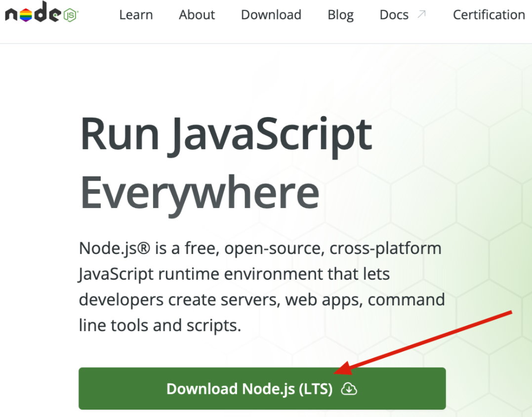This screenshot has height=417, width=532.
Task: Click the cloud download icon in the button
Action: point(349,389)
